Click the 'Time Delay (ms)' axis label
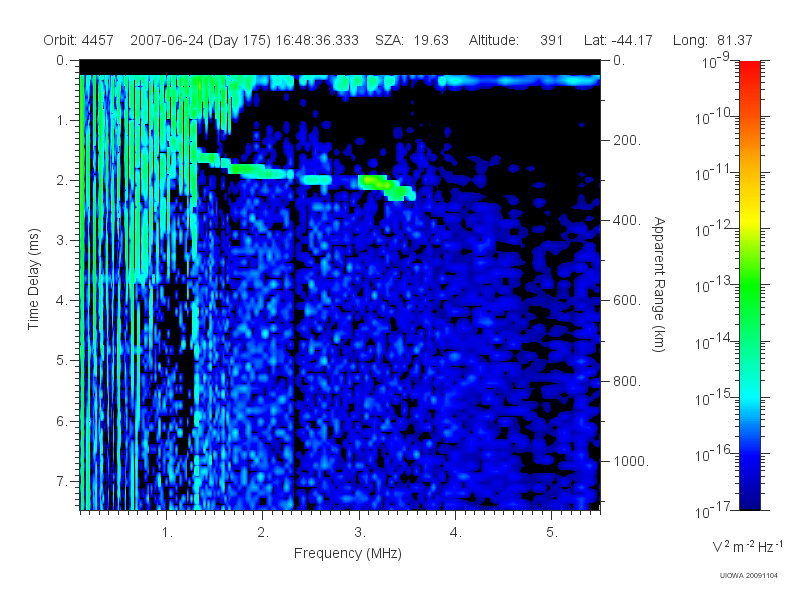Screen dimensions: 800x600 [x=33, y=279]
